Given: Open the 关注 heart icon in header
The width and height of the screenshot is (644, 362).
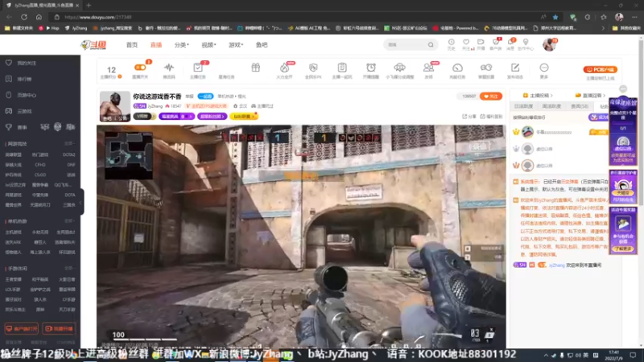Looking at the screenshot, I should click(x=466, y=44).
